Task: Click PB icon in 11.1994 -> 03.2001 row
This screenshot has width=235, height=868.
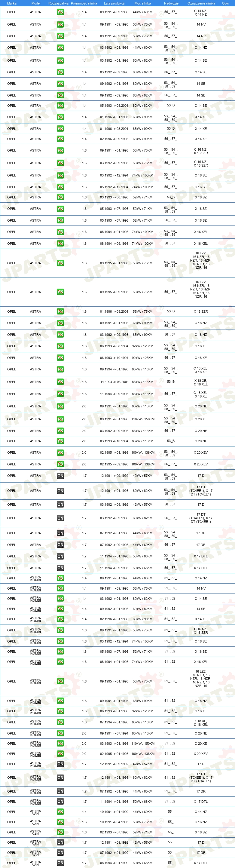Action: pos(60,382)
